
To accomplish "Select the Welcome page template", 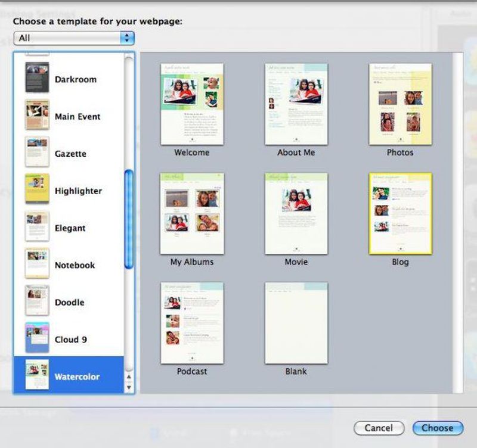I will click(192, 104).
